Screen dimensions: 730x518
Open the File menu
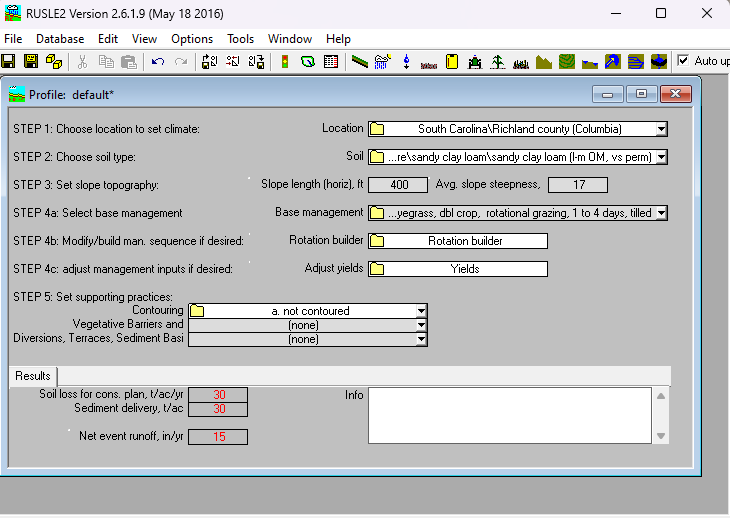pos(13,39)
